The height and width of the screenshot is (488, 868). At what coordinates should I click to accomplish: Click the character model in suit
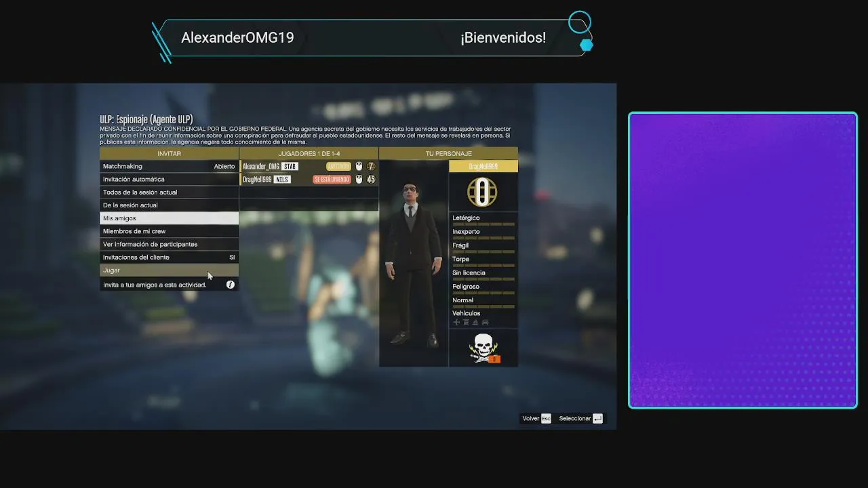pyautogui.click(x=412, y=264)
